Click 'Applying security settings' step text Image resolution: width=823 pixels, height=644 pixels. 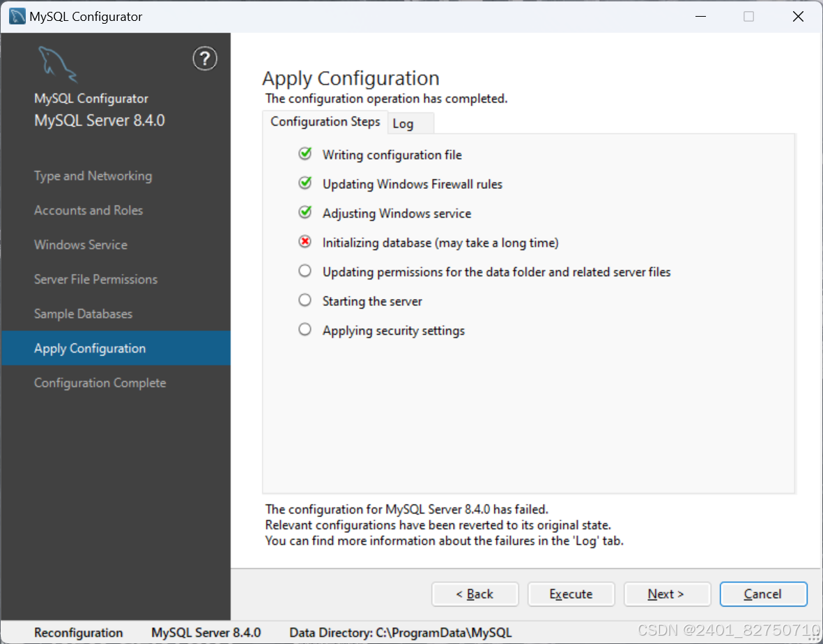pos(394,330)
